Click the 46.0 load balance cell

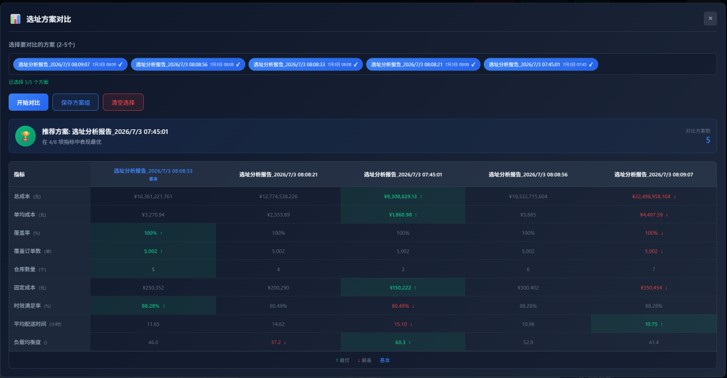point(153,342)
